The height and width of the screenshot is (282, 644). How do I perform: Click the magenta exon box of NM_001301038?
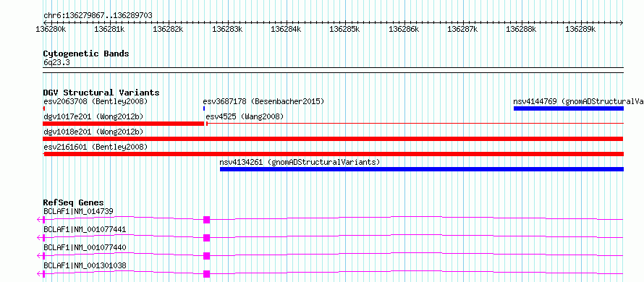click(x=207, y=274)
